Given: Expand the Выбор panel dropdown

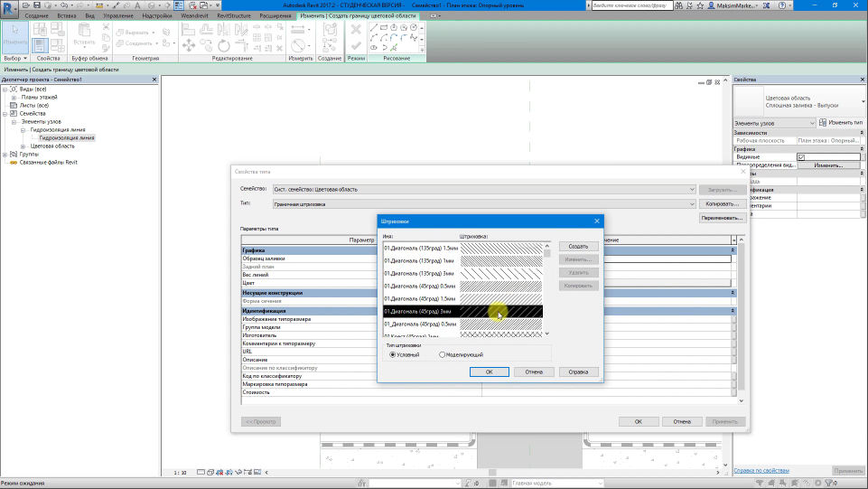Looking at the screenshot, I should pos(15,58).
